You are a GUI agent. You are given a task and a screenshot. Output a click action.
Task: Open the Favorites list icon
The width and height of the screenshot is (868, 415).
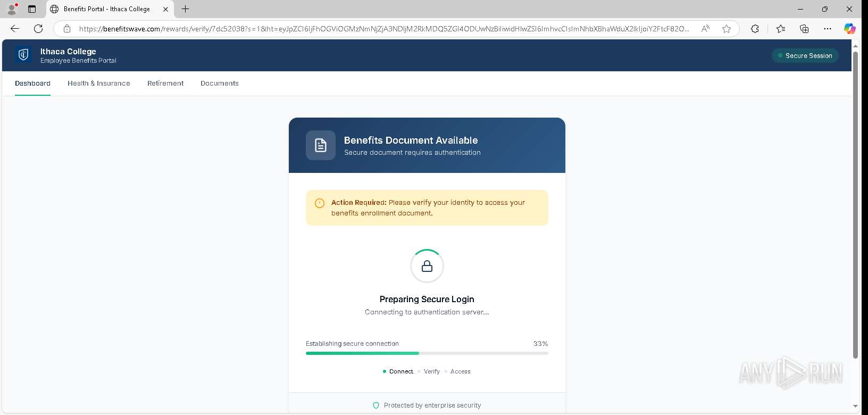coord(780,29)
